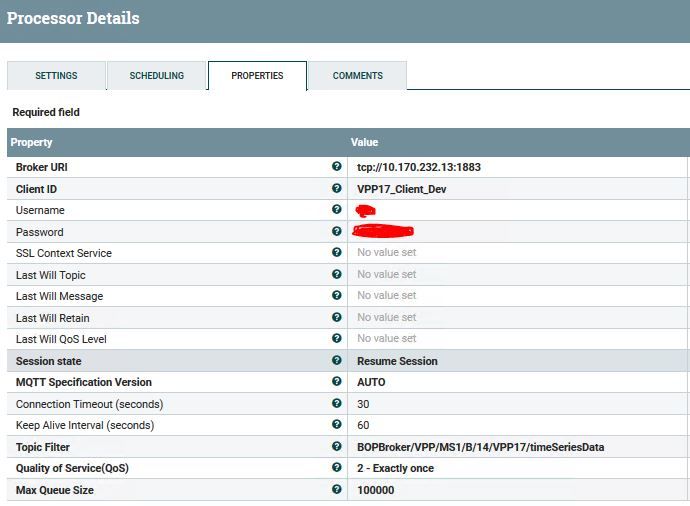Click Session state help question icon
The height and width of the screenshot is (506, 690).
click(x=337, y=360)
